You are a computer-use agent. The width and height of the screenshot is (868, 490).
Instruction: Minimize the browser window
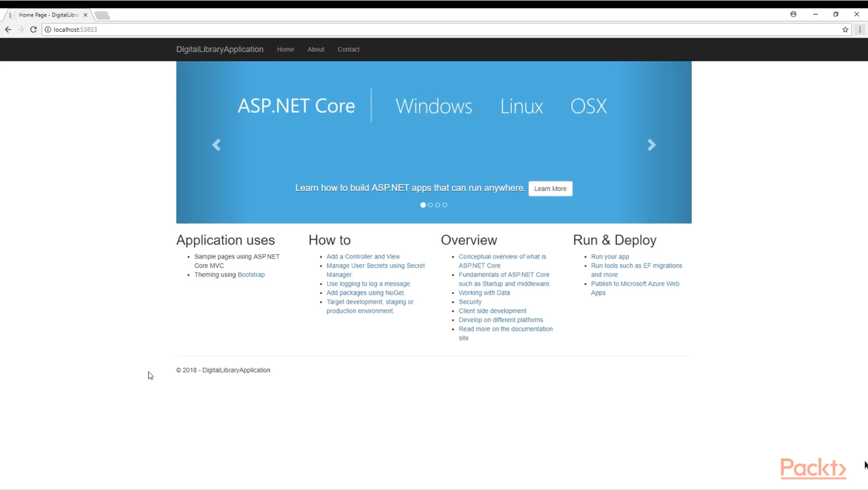815,14
